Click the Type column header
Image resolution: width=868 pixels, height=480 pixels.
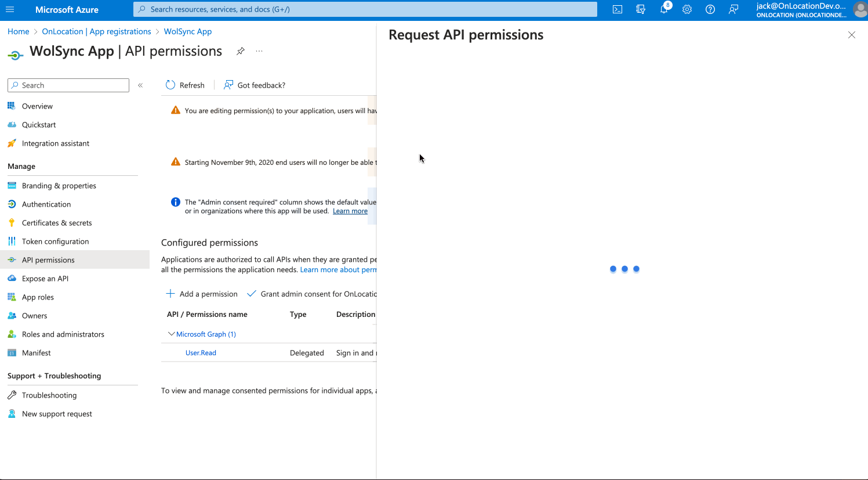[298, 315]
